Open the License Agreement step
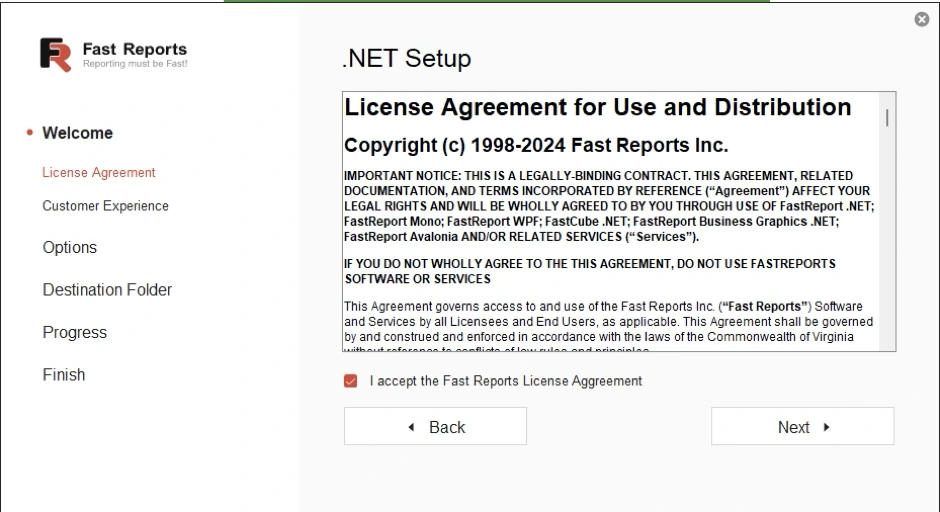This screenshot has width=940, height=512. click(x=99, y=173)
